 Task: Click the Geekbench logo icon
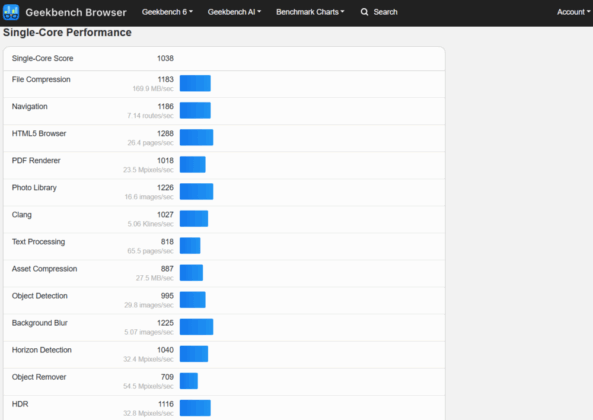click(11, 12)
